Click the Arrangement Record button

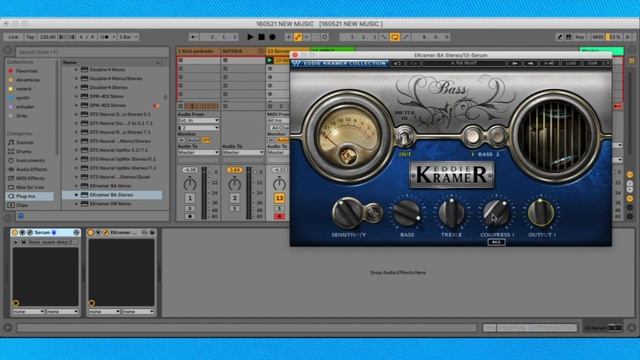coord(272,37)
